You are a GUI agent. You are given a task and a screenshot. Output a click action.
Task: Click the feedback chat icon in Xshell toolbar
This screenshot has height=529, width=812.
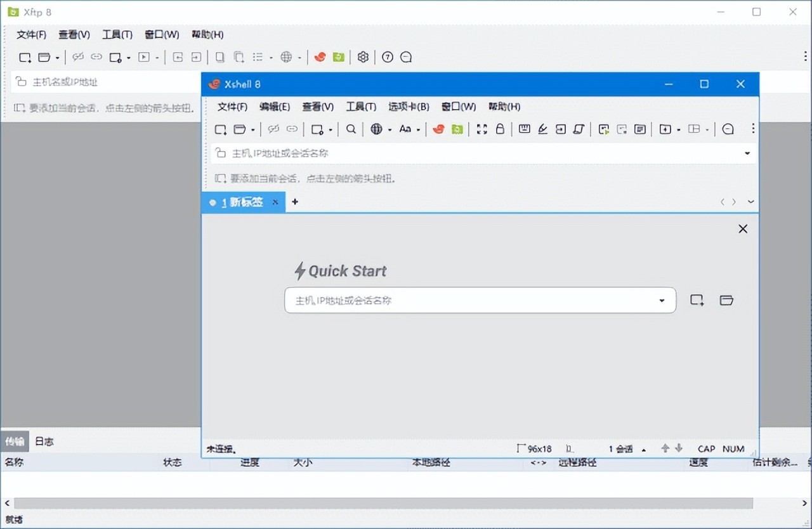(728, 129)
